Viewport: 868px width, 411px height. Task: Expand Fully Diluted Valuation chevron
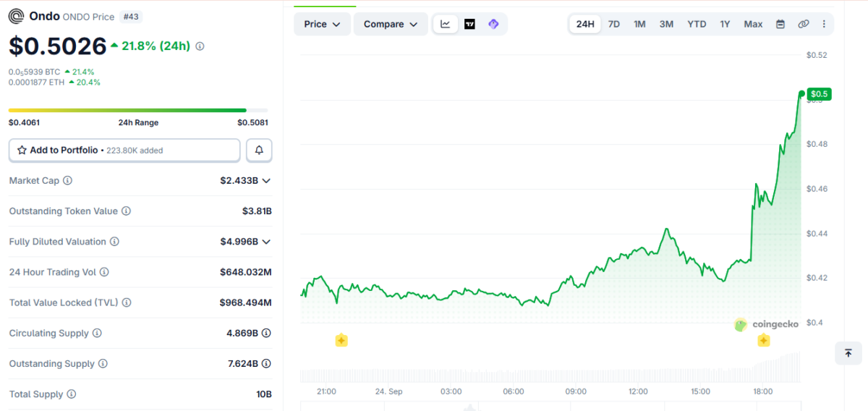[266, 242]
